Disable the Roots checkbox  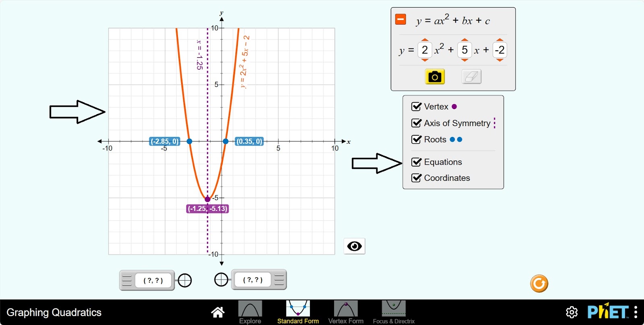(x=416, y=140)
